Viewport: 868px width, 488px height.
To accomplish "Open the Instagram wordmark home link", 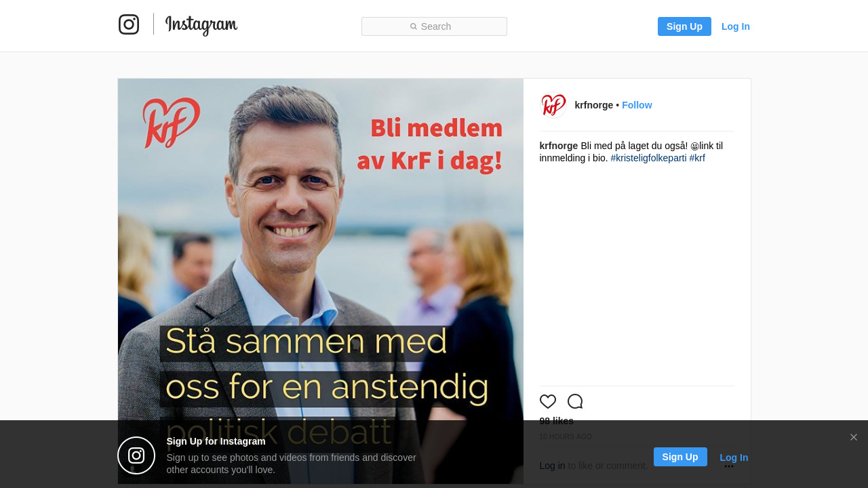I will (201, 25).
